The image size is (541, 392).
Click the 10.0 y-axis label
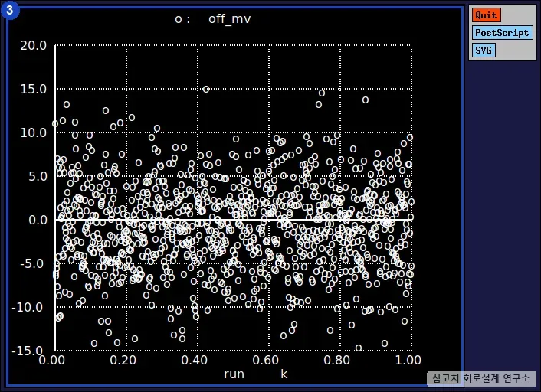(x=33, y=132)
